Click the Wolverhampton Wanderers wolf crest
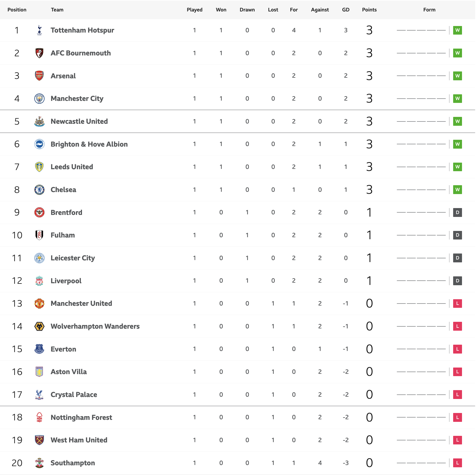 click(x=39, y=326)
